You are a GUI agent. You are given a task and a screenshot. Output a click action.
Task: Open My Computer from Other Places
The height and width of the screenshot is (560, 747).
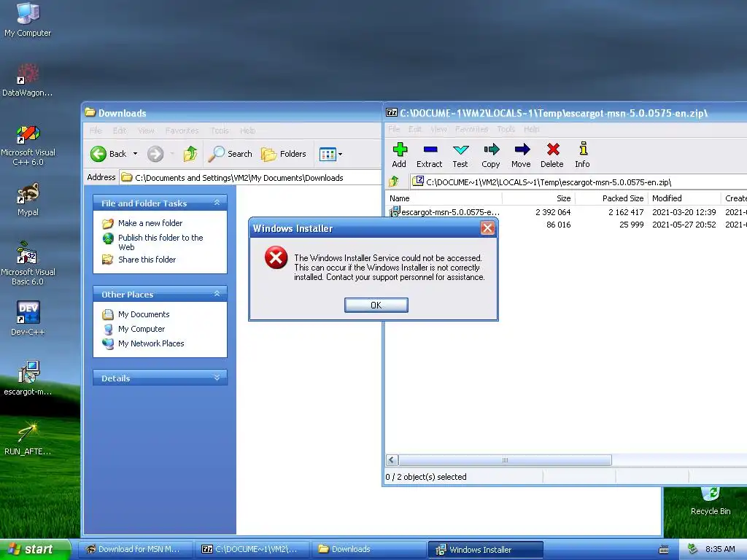[x=142, y=329]
